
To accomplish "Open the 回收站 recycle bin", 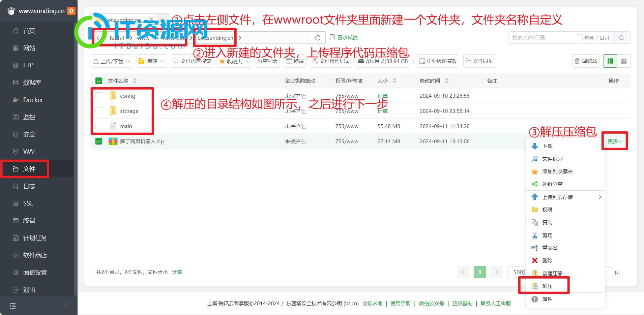I will click(586, 61).
